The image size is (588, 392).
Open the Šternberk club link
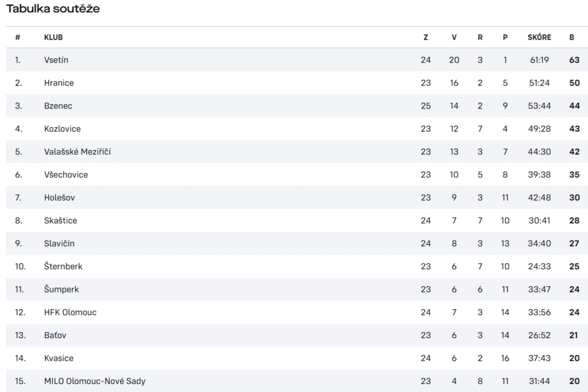(x=63, y=266)
